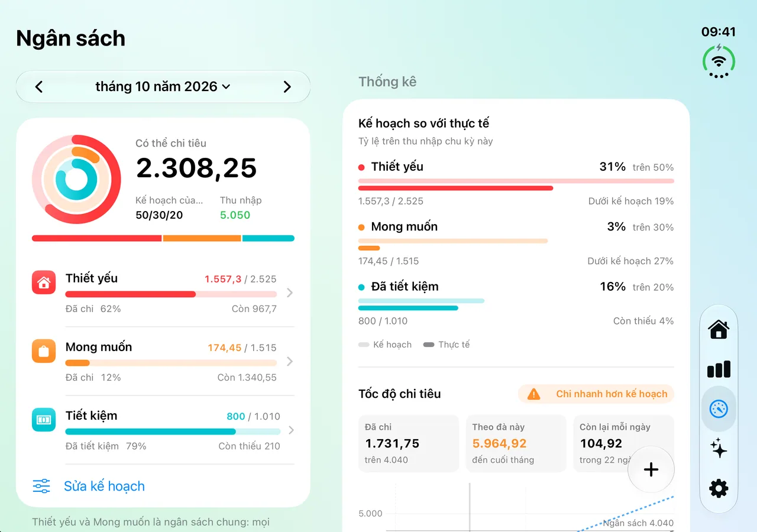The image size is (757, 532).
Task: Tap the "Còn thiếu 210" label
Action: (x=250, y=446)
